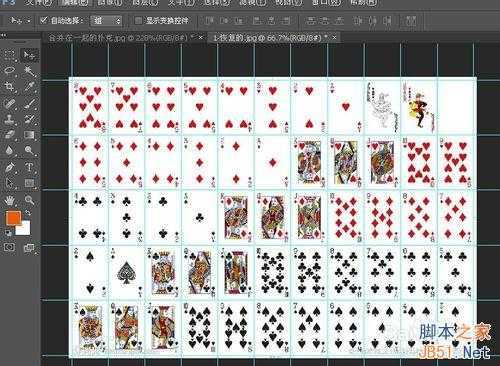The width and height of the screenshot is (500, 366).
Task: Click the distribute top edges icon
Action: [311, 21]
